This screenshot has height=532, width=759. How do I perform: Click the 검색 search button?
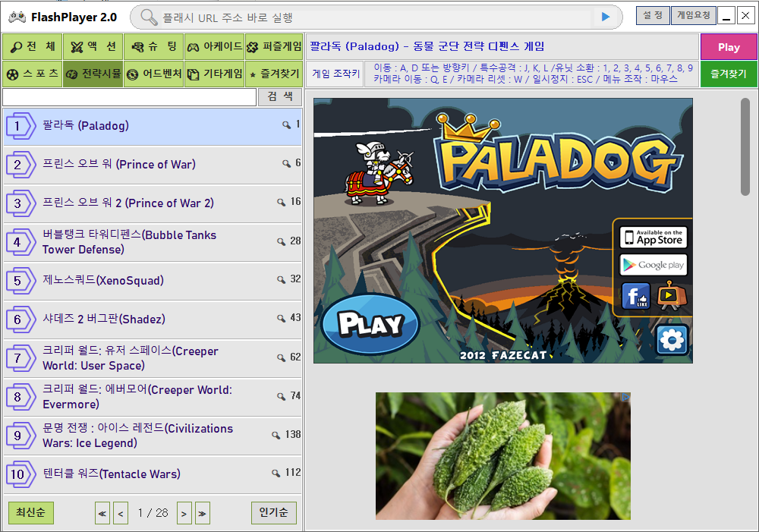click(x=280, y=97)
